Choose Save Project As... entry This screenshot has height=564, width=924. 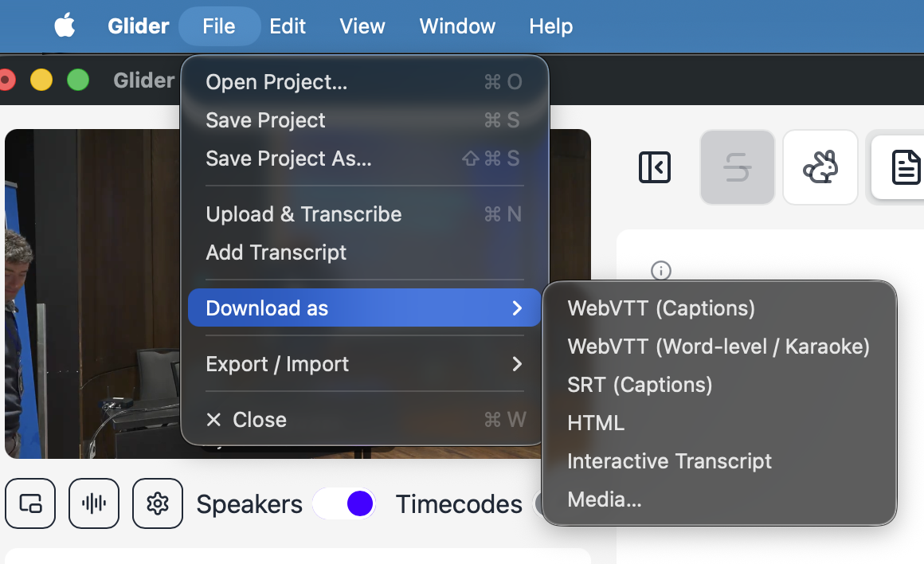click(364, 159)
